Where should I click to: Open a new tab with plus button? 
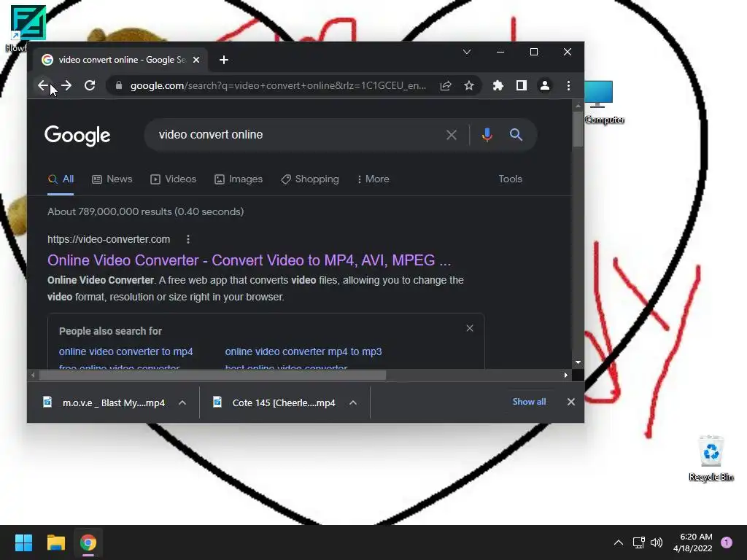pos(224,60)
